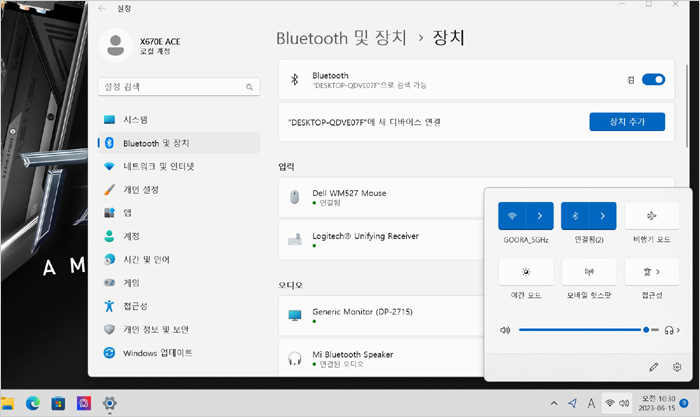This screenshot has height=417, width=700.
Task: Turn on night light mode tile
Action: coord(524,272)
